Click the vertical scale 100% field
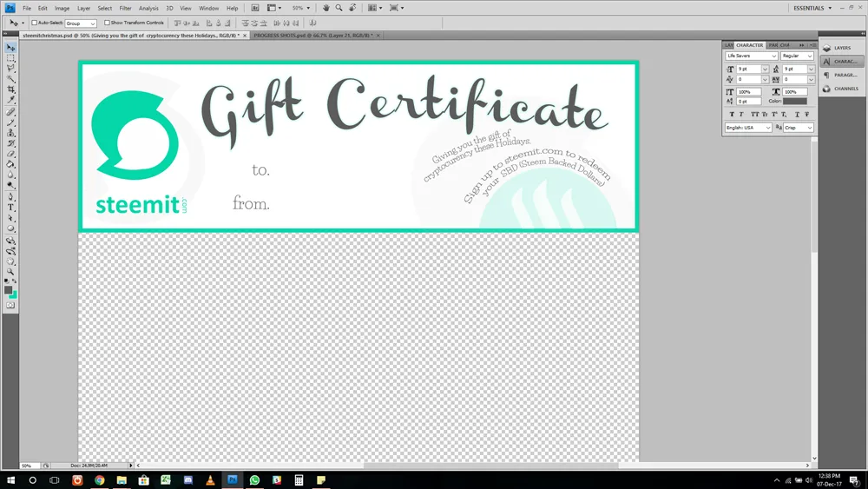The height and width of the screenshot is (489, 868). tap(748, 92)
